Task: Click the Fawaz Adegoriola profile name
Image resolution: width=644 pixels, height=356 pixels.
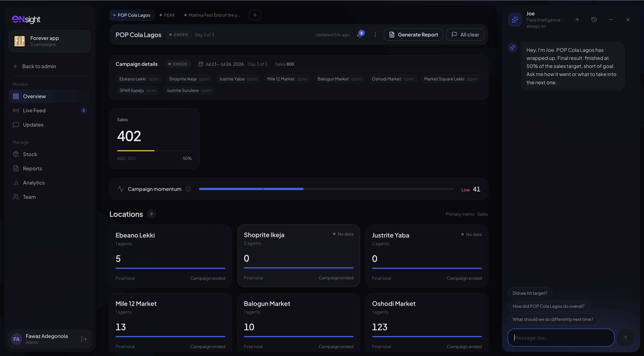Action: 46,336
